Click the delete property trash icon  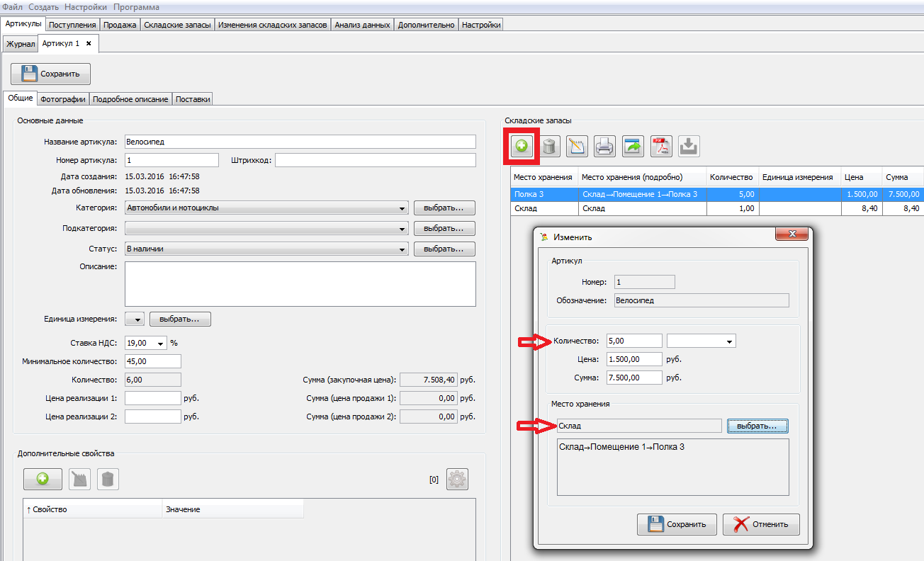pyautogui.click(x=108, y=480)
